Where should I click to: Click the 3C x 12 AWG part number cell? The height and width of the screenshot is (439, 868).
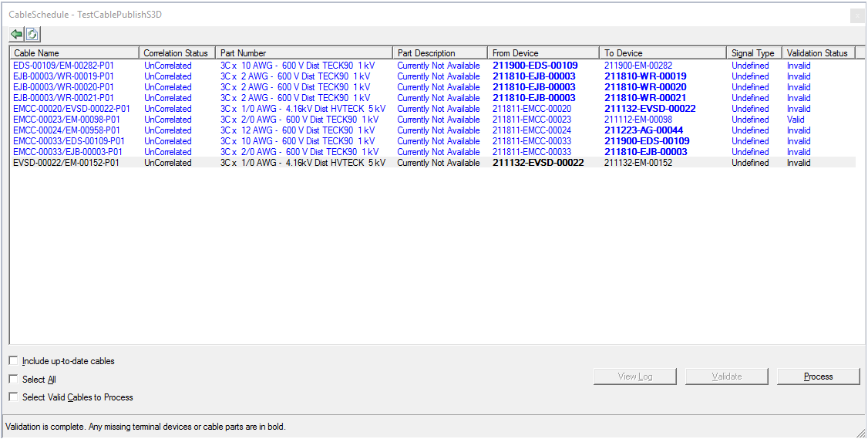point(298,130)
